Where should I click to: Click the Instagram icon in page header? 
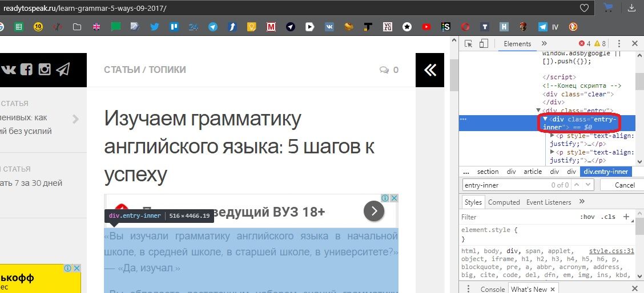point(45,70)
